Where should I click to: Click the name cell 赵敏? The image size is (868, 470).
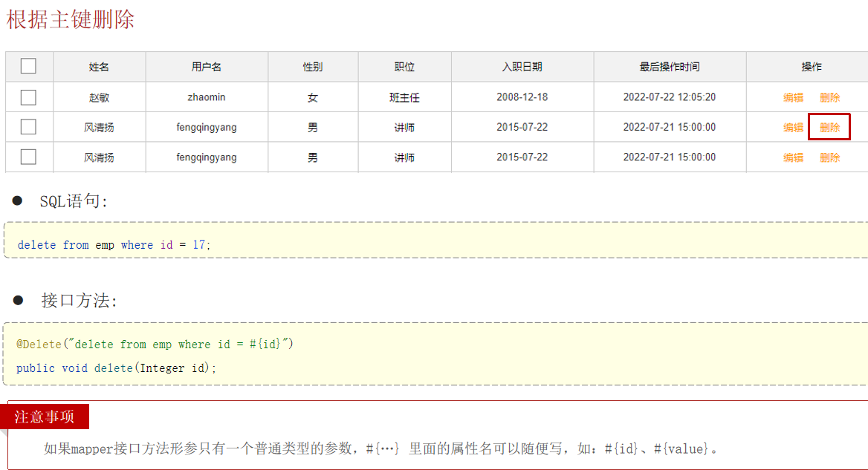(x=99, y=97)
